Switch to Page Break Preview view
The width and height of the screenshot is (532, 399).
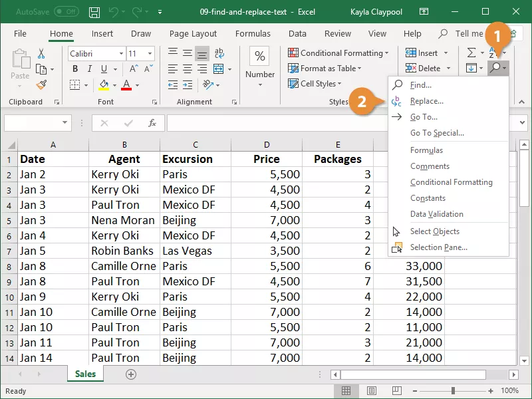[396, 390]
